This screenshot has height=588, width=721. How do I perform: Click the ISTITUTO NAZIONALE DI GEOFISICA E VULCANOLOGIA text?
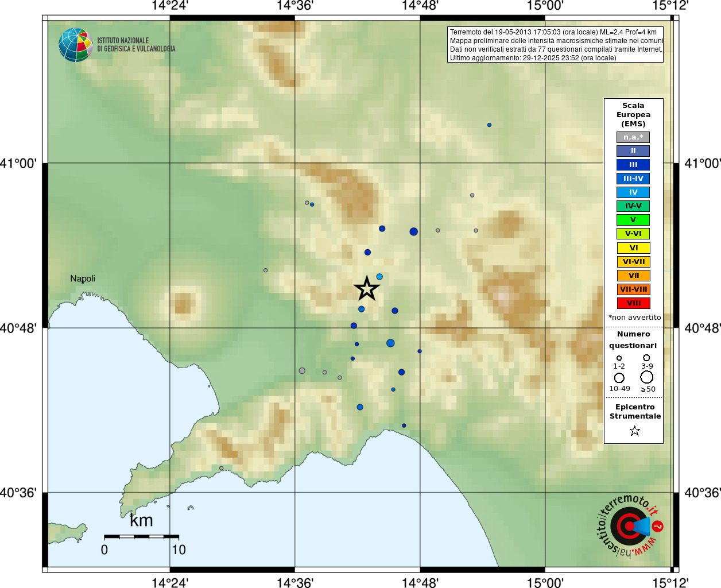pos(136,45)
